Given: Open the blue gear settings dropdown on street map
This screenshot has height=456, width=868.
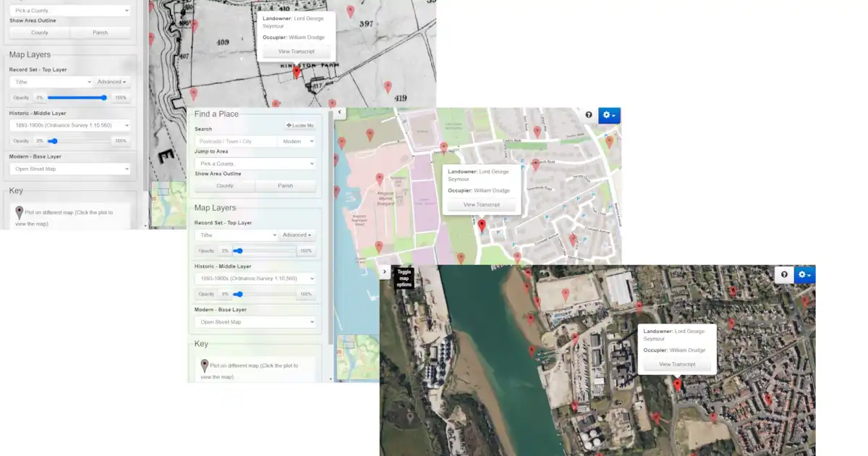Looking at the screenshot, I should (609, 115).
